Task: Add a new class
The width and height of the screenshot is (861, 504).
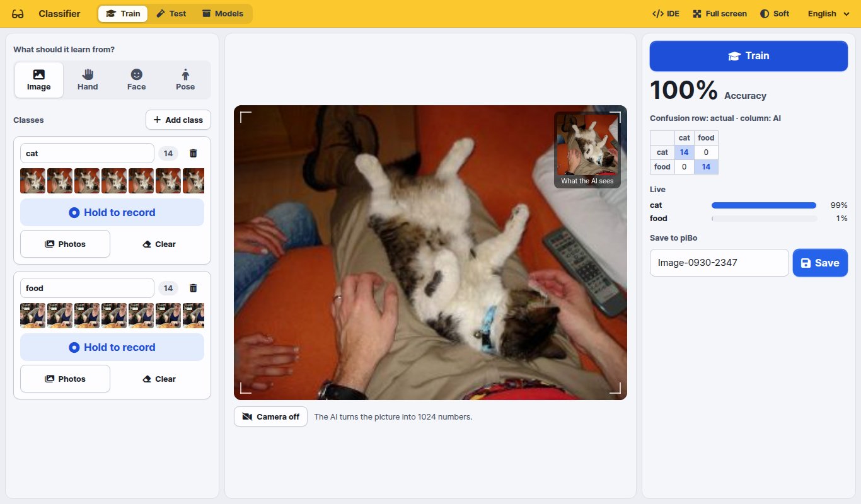Action: point(178,120)
